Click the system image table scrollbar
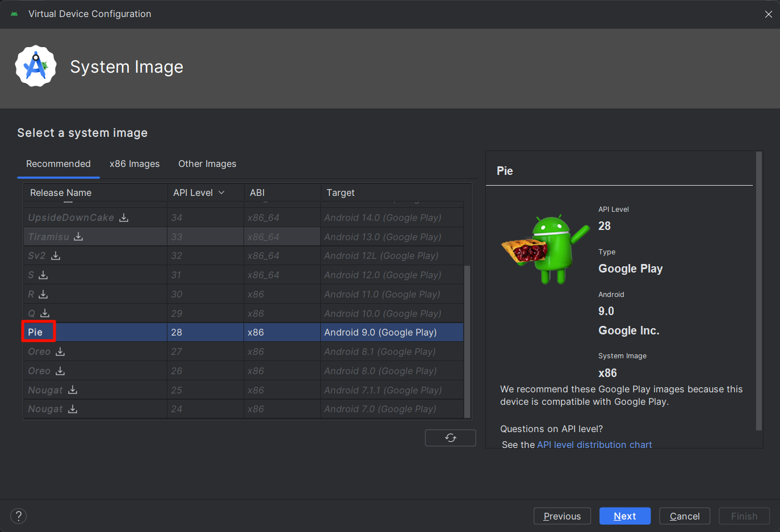This screenshot has width=780, height=532. (x=468, y=341)
